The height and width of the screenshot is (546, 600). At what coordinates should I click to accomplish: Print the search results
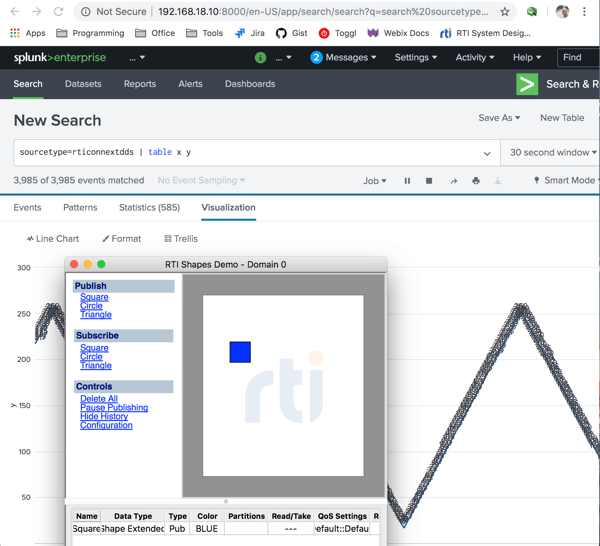476,181
